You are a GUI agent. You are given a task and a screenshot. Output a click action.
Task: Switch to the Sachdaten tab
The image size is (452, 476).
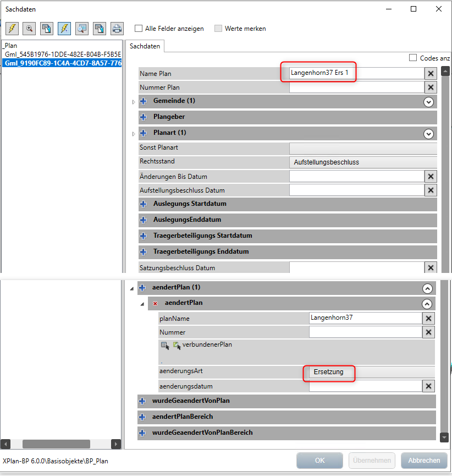pyautogui.click(x=145, y=46)
